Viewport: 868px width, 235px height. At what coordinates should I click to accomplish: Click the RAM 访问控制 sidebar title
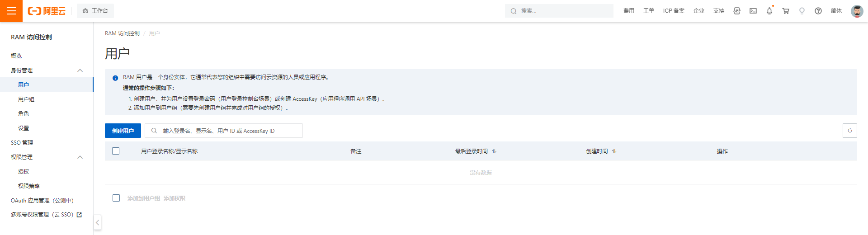[31, 37]
